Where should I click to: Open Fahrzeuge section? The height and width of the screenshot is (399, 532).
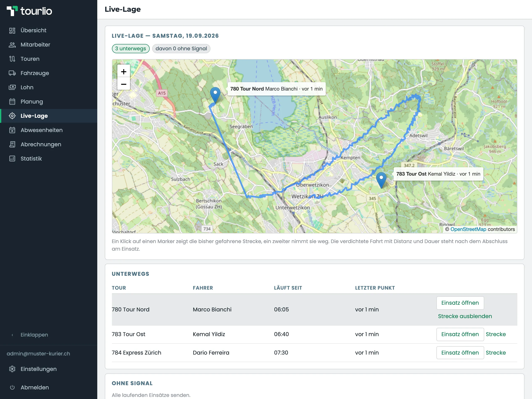tap(49, 73)
